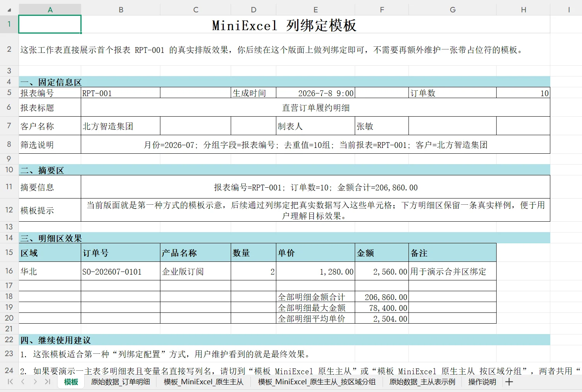This screenshot has height=392, width=582.
Task: Select order number SO-202607-0101 cell
Action: pos(121,271)
